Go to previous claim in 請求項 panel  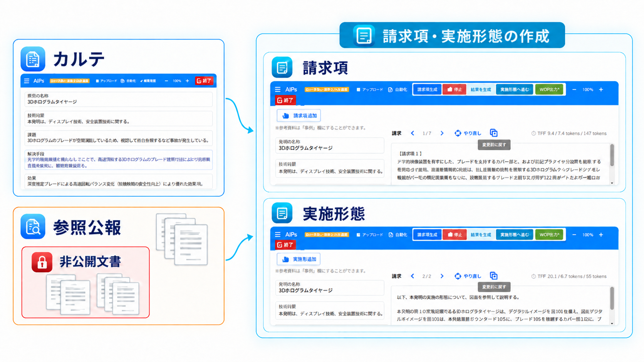tap(413, 133)
